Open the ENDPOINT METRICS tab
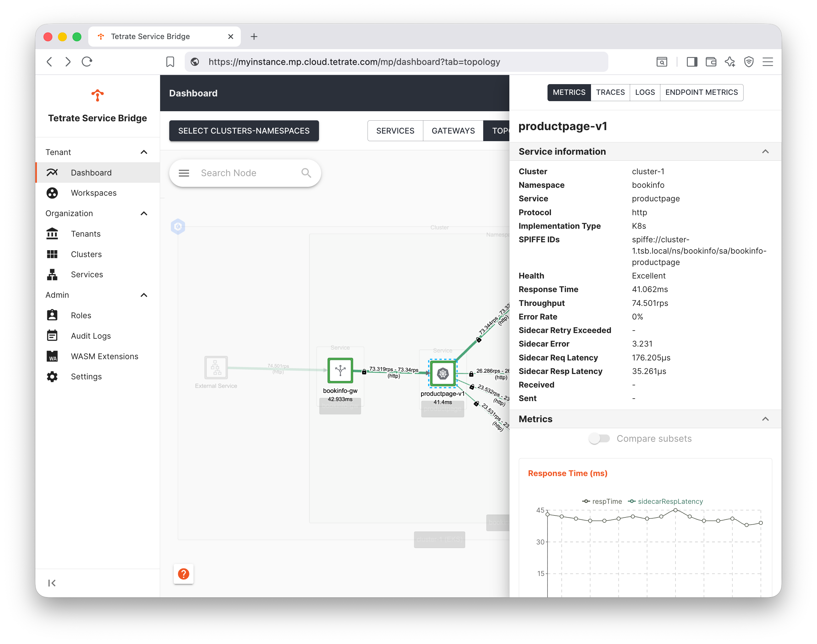The height and width of the screenshot is (644, 817). (701, 92)
